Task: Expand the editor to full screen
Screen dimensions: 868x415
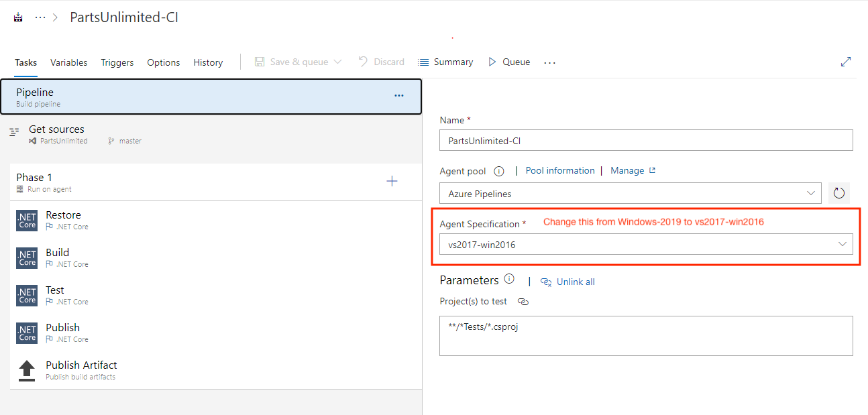Action: tap(846, 61)
